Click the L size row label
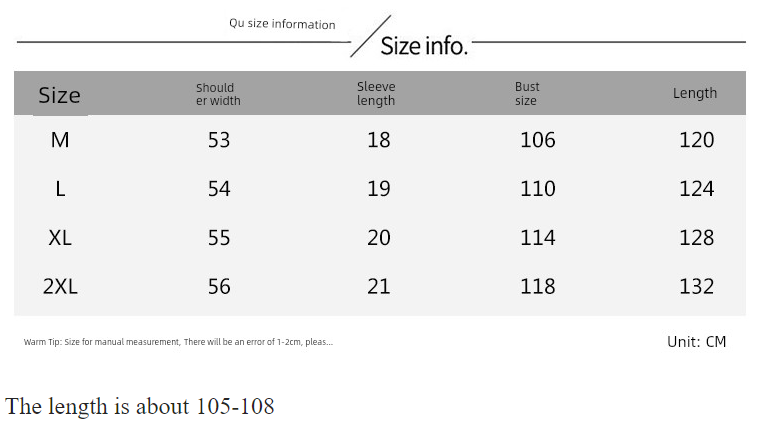Screen dimensions: 761x427 [x=60, y=189]
